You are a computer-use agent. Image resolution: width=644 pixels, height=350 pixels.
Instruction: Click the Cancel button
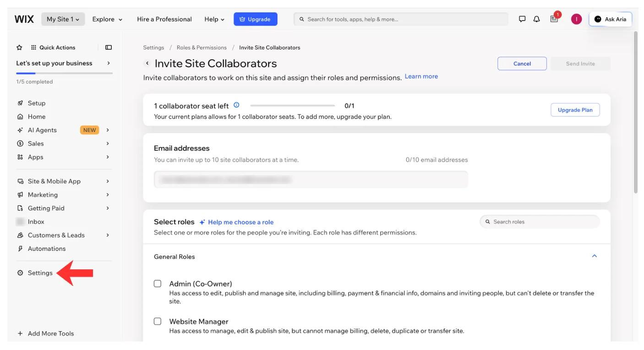coord(522,64)
